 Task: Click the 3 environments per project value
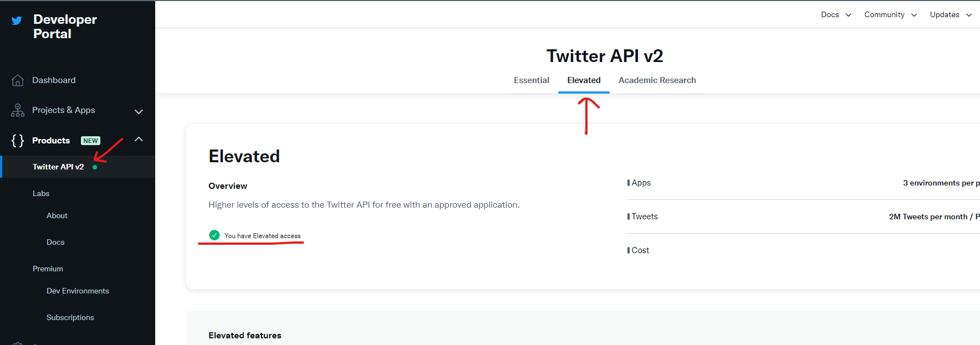pos(941,183)
